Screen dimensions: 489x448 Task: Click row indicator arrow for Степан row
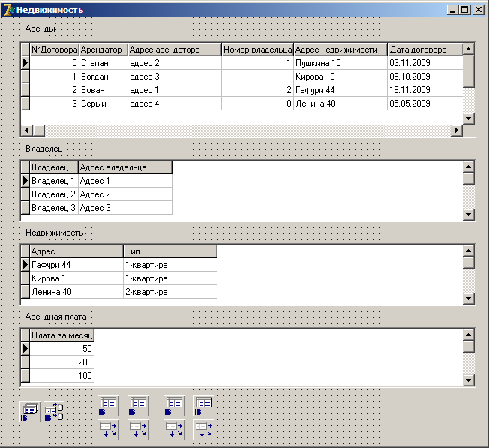(x=25, y=63)
